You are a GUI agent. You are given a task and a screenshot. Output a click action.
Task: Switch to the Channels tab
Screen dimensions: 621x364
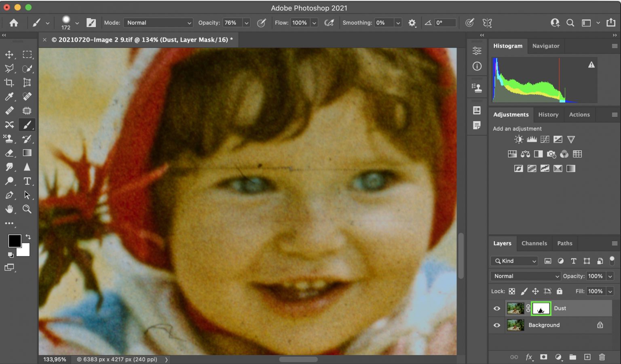(x=534, y=243)
